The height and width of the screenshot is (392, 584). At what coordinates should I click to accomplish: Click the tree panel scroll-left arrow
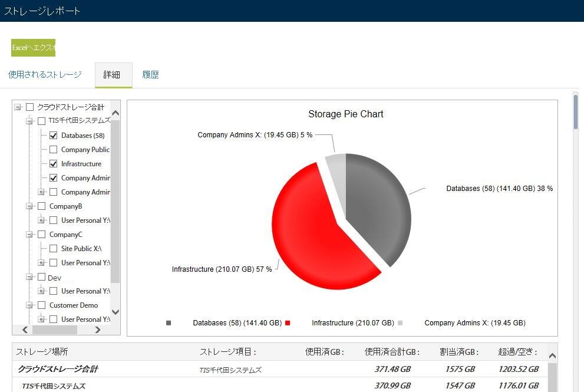25,330
